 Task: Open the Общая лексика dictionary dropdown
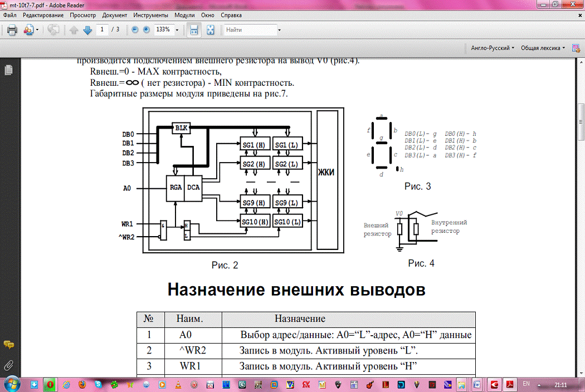[543, 48]
